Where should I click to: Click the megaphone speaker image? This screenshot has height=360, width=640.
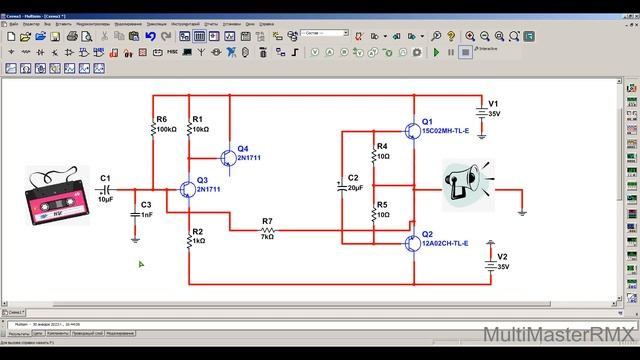click(x=469, y=186)
